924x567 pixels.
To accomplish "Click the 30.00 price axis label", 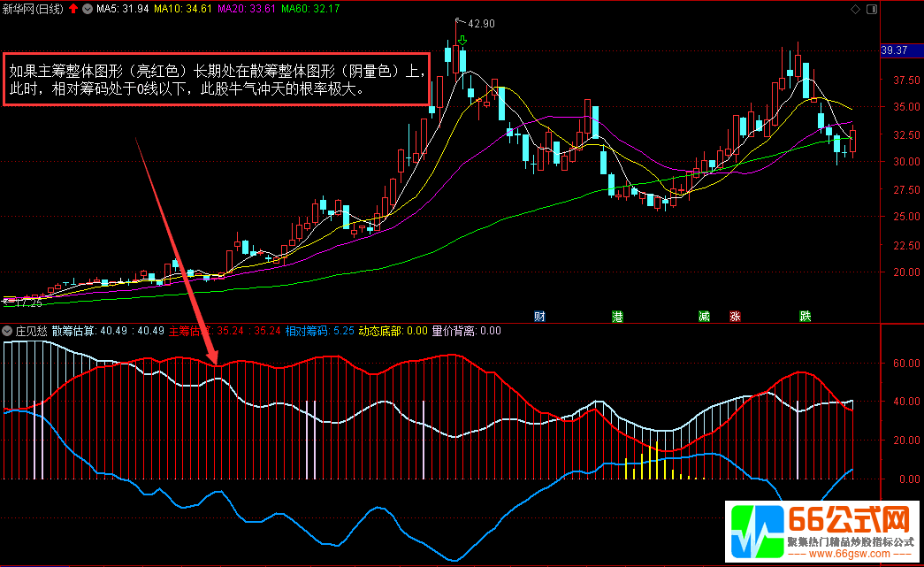I will click(x=906, y=162).
